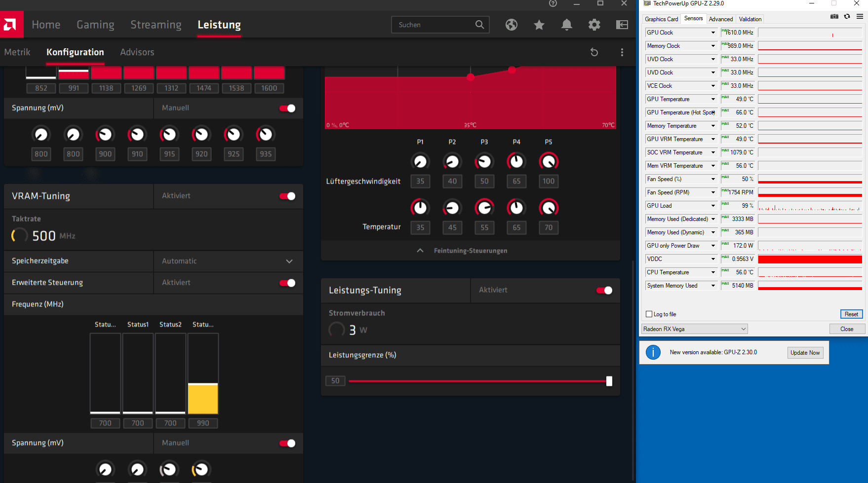868x483 pixels.
Task: Click the Leistungsgrenze slider handle
Action: coord(609,381)
